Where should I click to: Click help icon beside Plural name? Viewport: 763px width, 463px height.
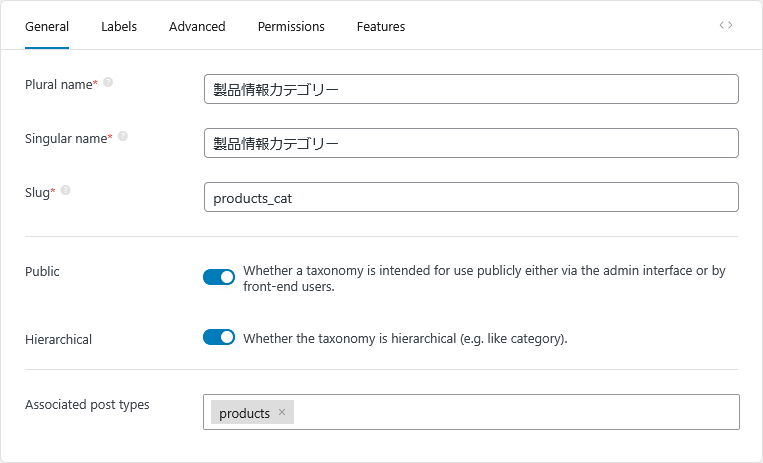108,83
